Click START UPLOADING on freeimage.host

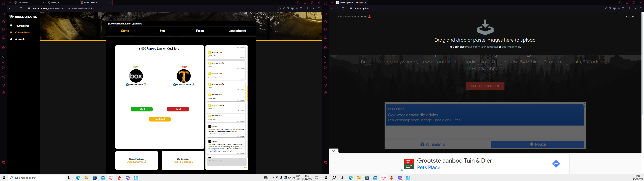click(485, 86)
